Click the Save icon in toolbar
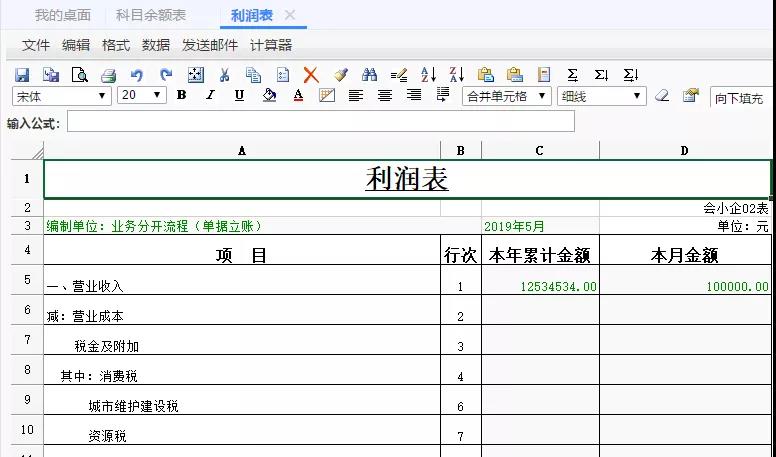Image resolution: width=776 pixels, height=457 pixels. 22,75
